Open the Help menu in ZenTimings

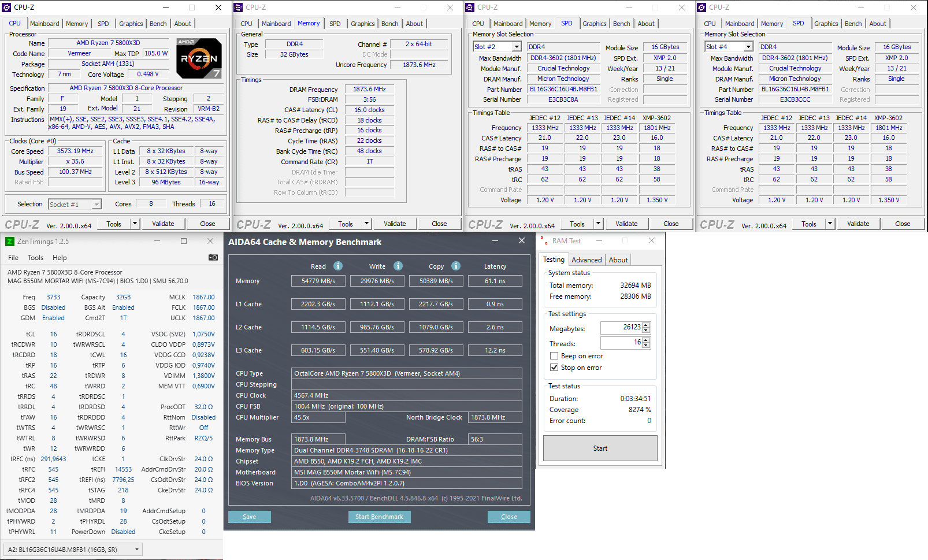60,258
